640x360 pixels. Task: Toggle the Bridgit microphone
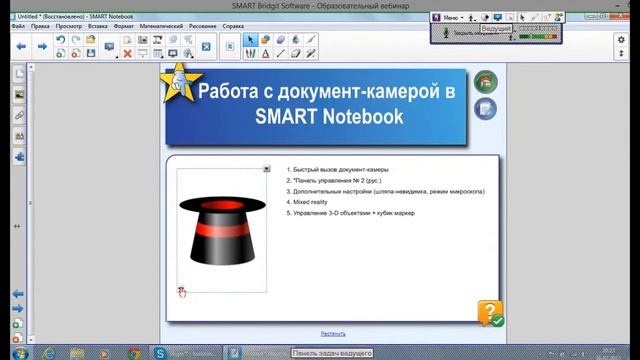pyautogui.click(x=446, y=33)
